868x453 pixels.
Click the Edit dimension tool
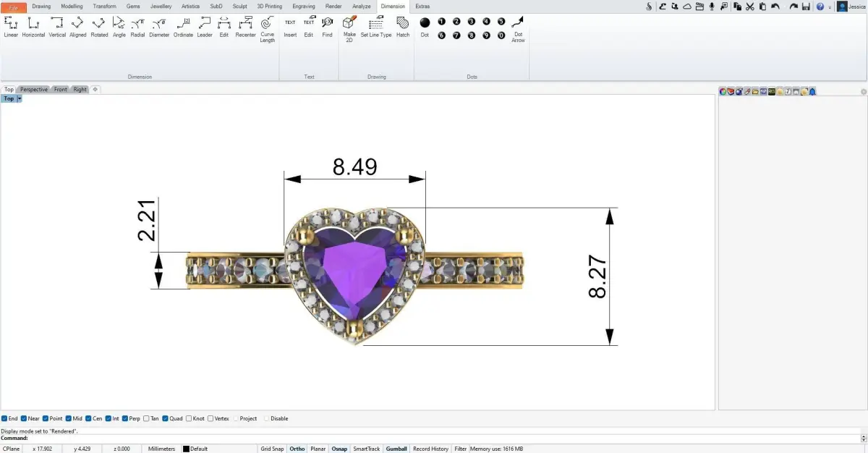[224, 27]
